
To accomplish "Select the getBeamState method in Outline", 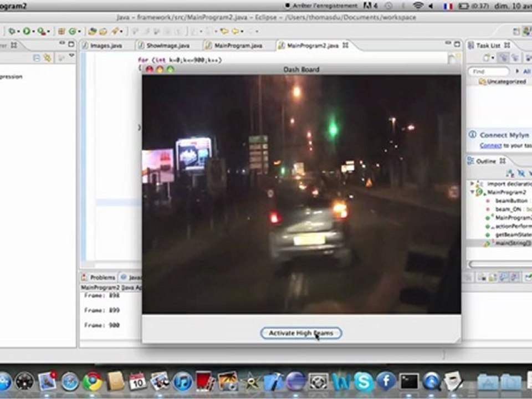I will 509,235.
